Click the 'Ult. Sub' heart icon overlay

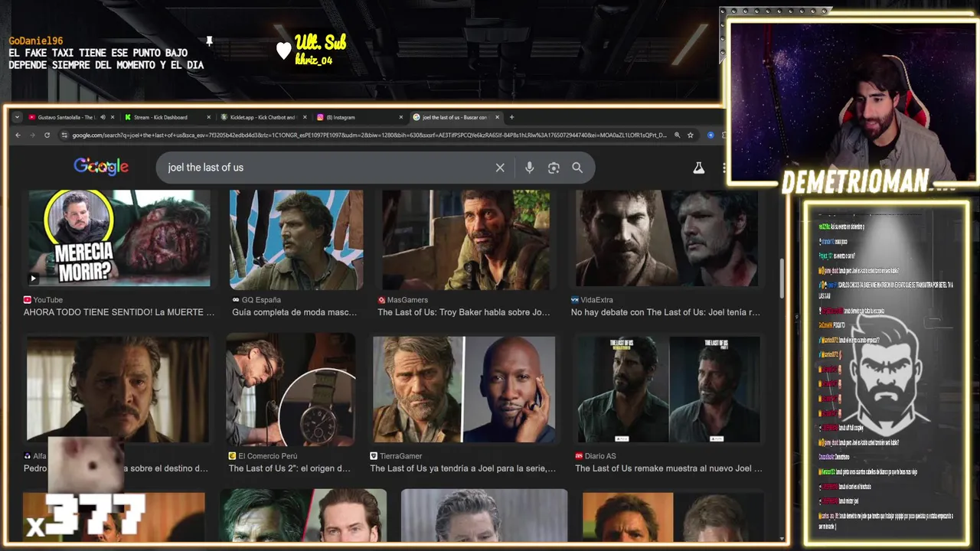pyautogui.click(x=284, y=51)
